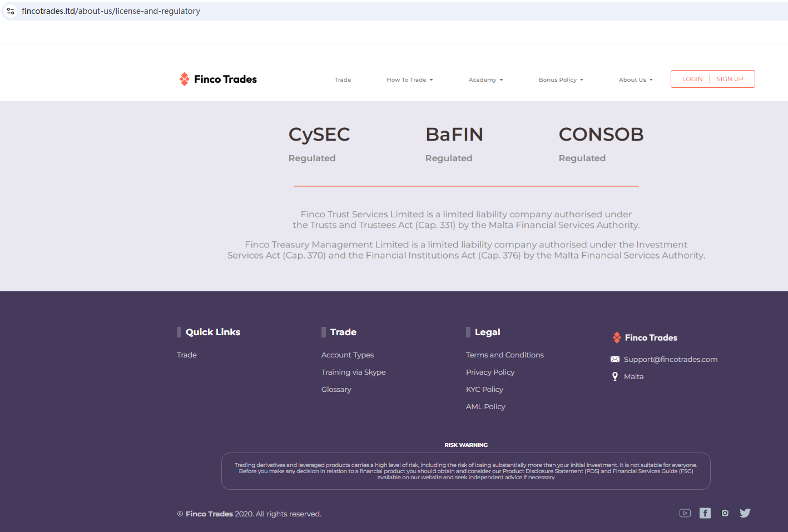Open the YouTube social icon in footer
The height and width of the screenshot is (532, 788).
(685, 513)
